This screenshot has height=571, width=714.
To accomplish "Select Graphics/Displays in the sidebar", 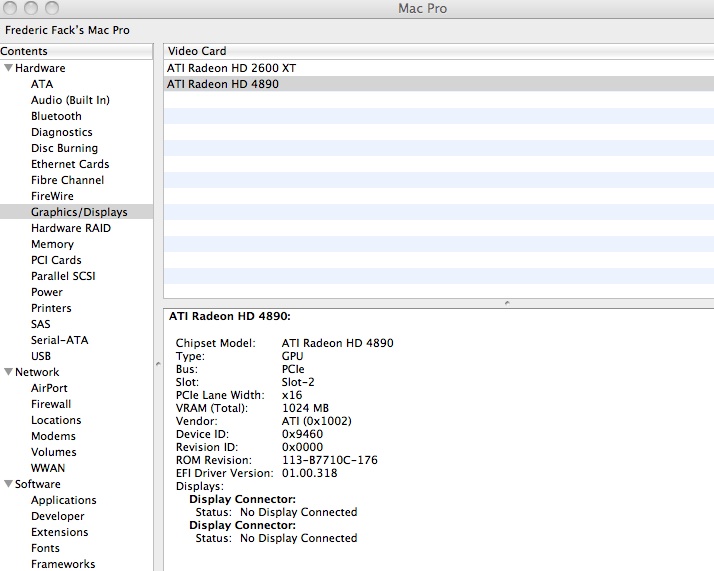I will tap(76, 212).
